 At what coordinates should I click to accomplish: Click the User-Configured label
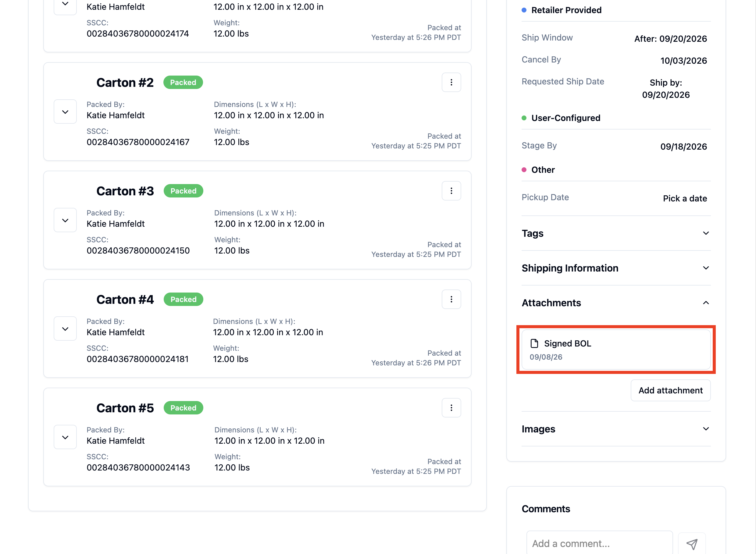click(565, 118)
